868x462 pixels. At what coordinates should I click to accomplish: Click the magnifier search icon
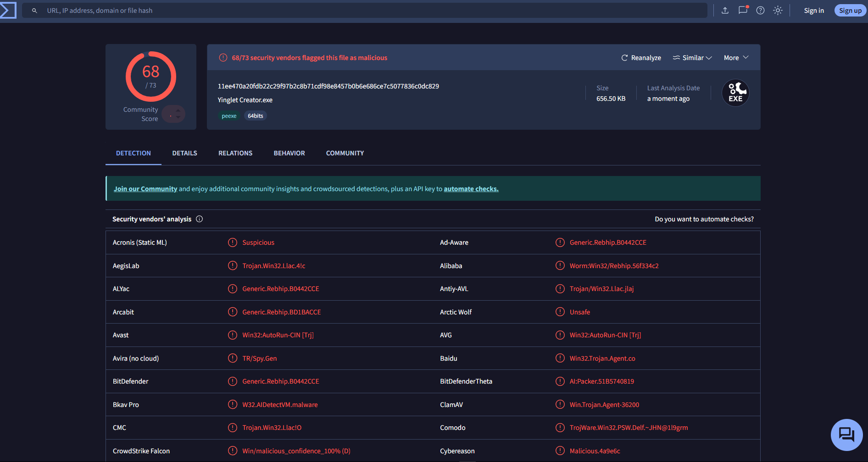[34, 11]
